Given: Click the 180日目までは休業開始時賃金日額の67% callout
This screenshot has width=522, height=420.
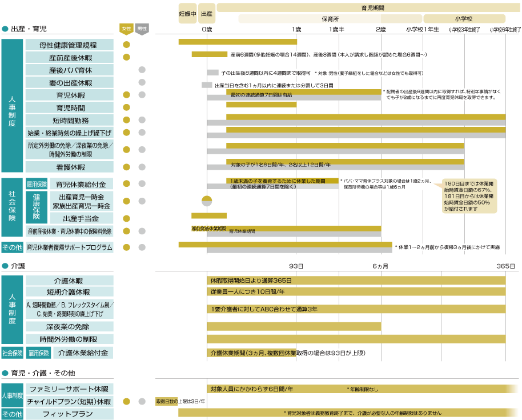Looking at the screenshot, I should point(469,196).
